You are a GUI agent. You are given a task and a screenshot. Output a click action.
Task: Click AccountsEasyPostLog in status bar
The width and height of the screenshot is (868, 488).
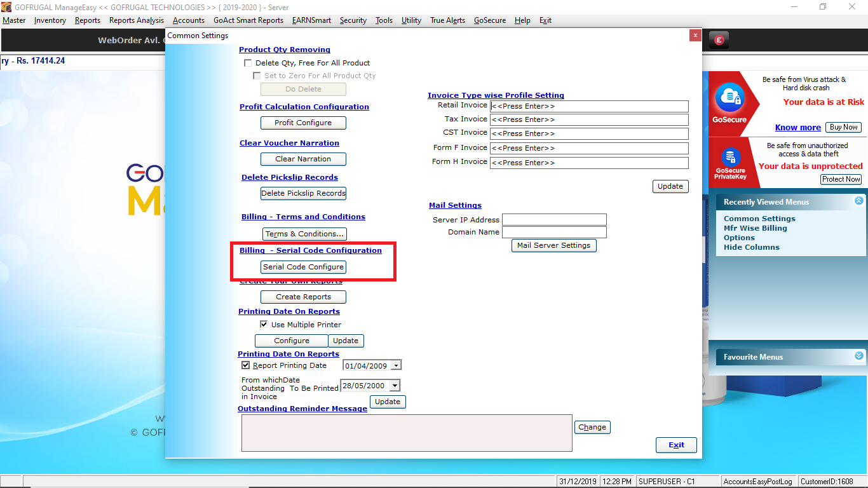click(x=758, y=482)
